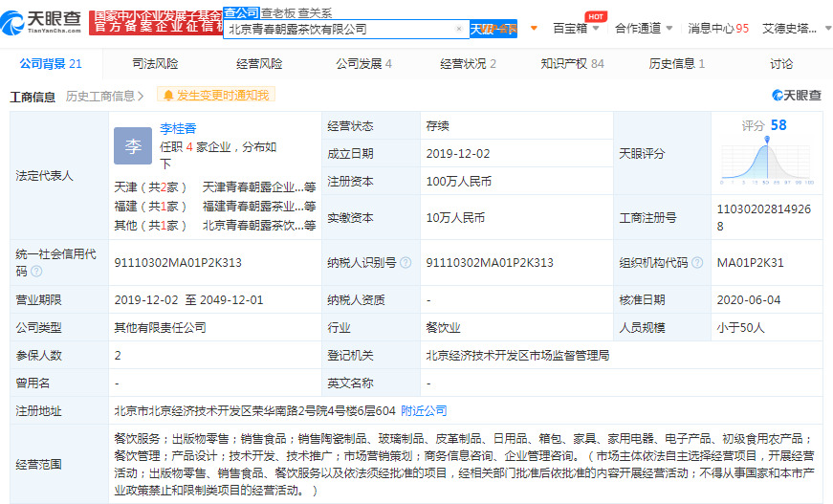Click the 实缴资本 value 10万人民币
Screen dimensions: 833x504
coord(455,217)
